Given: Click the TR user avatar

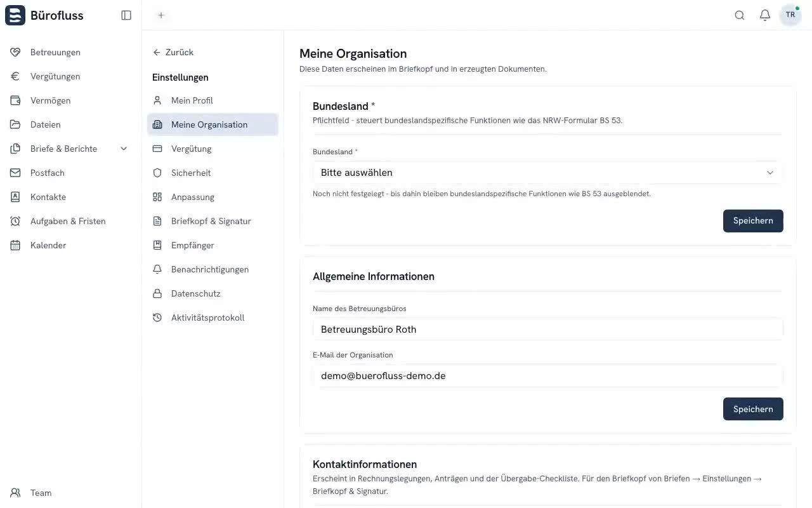Looking at the screenshot, I should coord(790,15).
